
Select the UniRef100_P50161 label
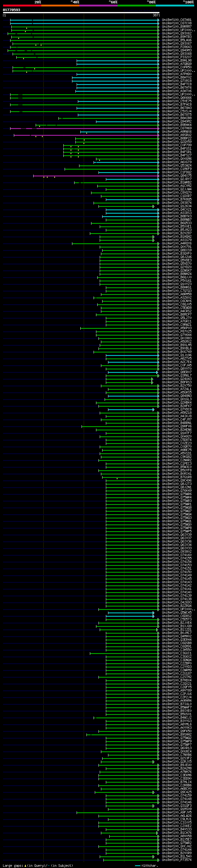coord(177,281)
